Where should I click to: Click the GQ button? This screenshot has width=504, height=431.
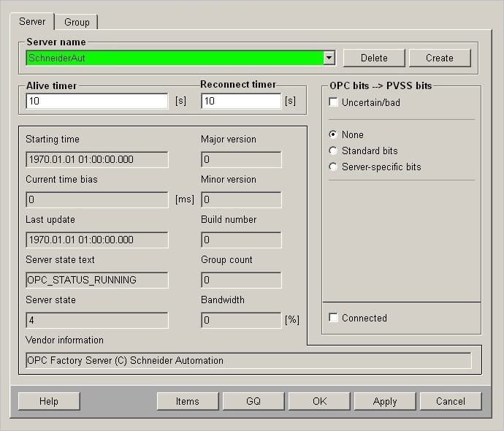[x=253, y=401]
